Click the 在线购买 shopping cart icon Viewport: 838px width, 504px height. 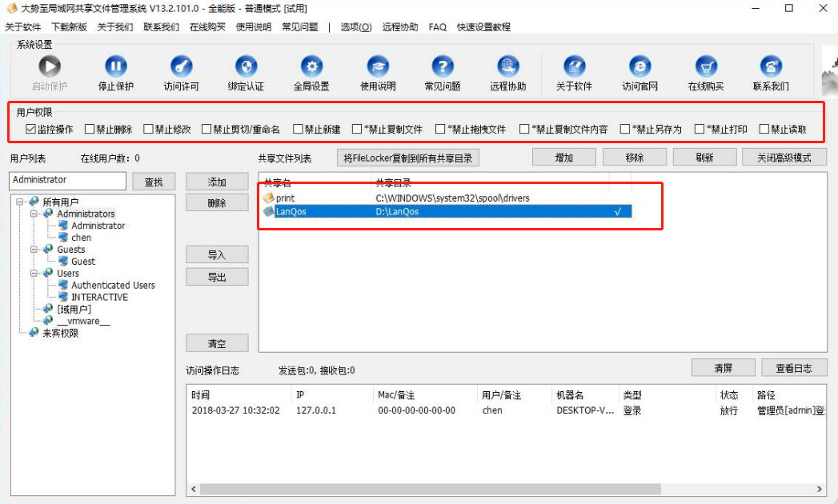(x=705, y=66)
